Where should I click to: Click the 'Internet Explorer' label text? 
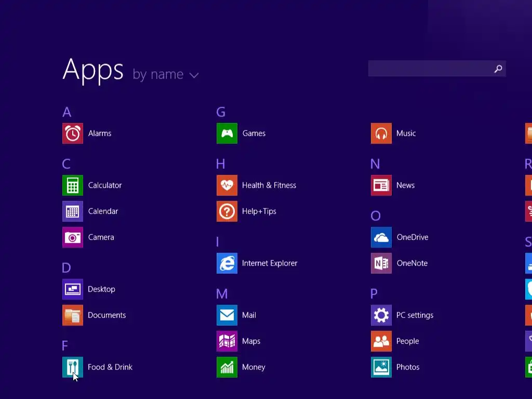pyautogui.click(x=270, y=263)
